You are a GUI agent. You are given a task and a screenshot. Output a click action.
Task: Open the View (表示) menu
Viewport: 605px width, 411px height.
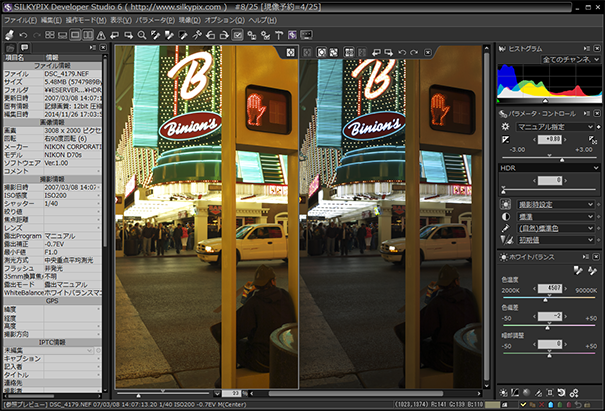coord(121,20)
